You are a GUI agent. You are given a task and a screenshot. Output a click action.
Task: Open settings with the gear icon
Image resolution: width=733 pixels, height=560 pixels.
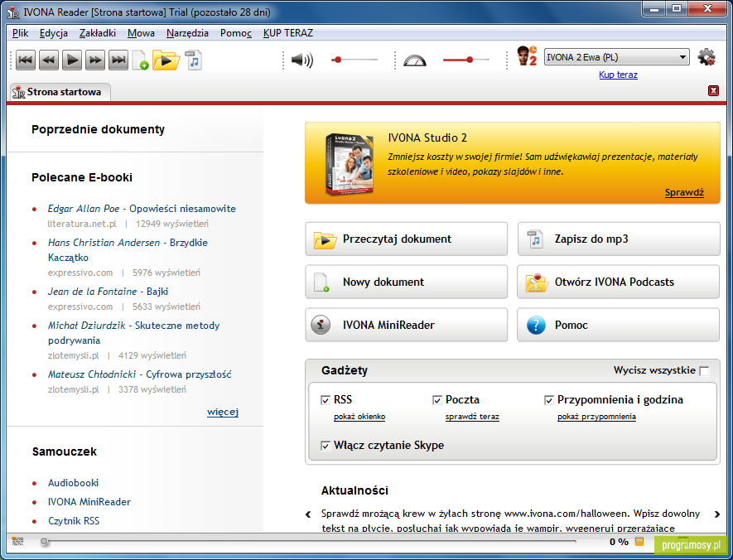(706, 57)
